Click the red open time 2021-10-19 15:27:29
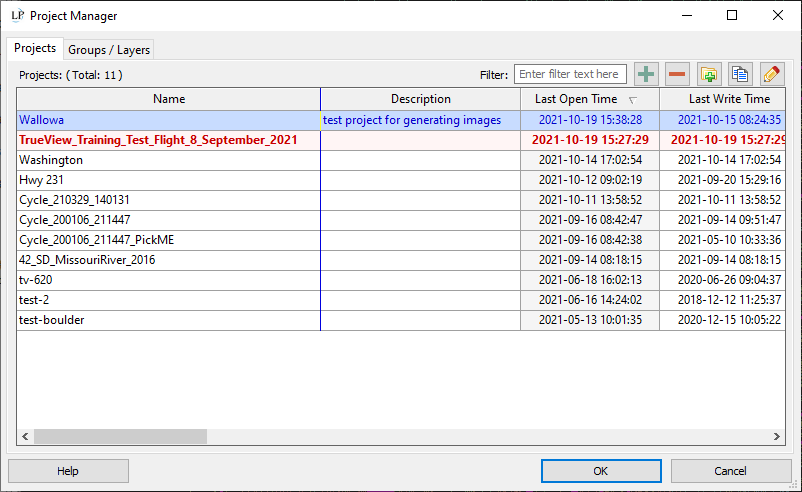Screen dimensions: 802x492 590,140
